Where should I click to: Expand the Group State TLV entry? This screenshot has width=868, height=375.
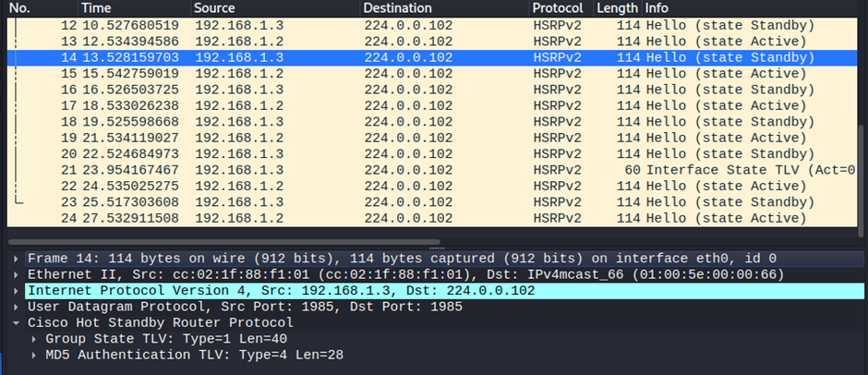pos(34,339)
